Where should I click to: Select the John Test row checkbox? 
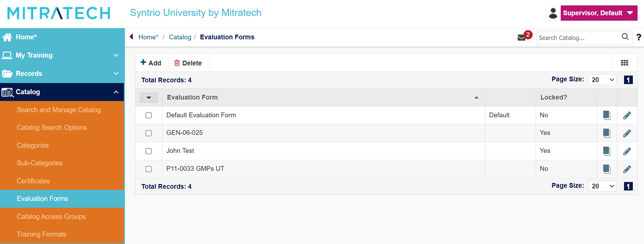coord(149,151)
